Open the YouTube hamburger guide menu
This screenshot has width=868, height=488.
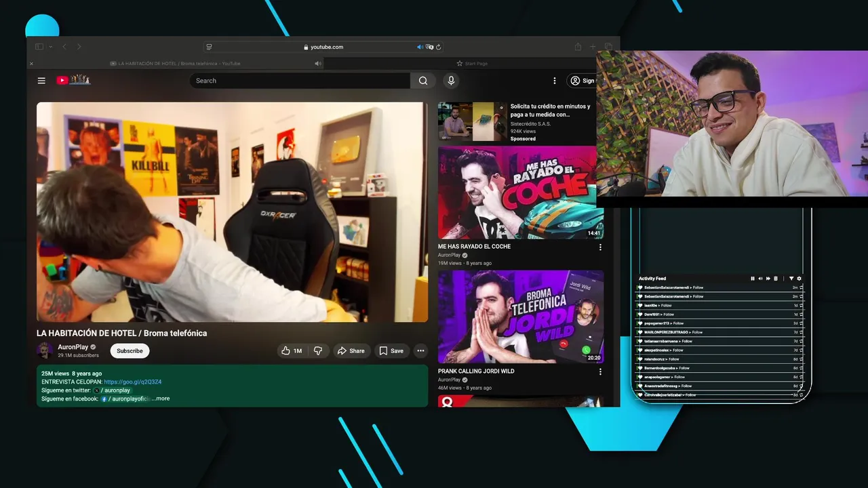point(41,81)
